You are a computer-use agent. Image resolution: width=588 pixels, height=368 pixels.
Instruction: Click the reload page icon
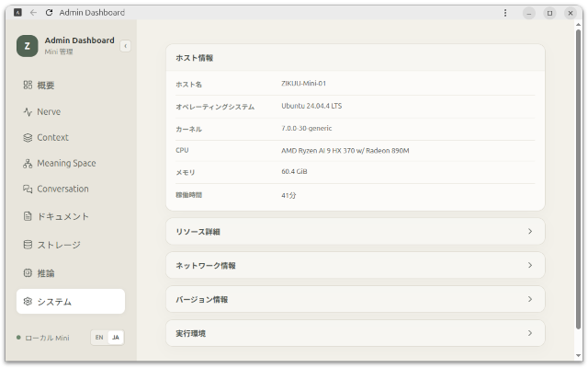coord(49,12)
